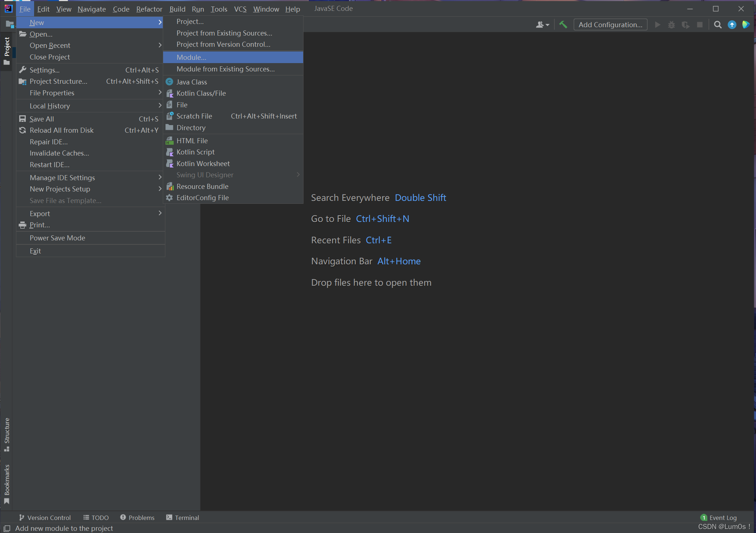
Task: Open the user account dropdown
Action: tap(542, 25)
